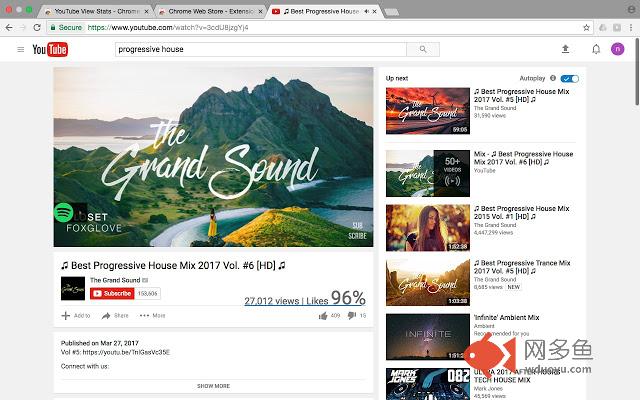640x400 pixels.
Task: Click the 50+ videos mix thumbnail
Action: tap(428, 173)
